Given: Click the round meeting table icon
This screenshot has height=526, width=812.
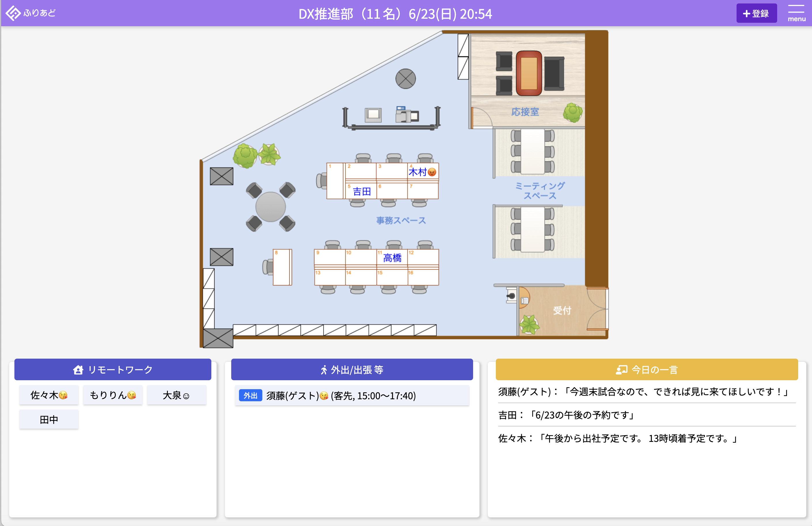Looking at the screenshot, I should [x=271, y=207].
